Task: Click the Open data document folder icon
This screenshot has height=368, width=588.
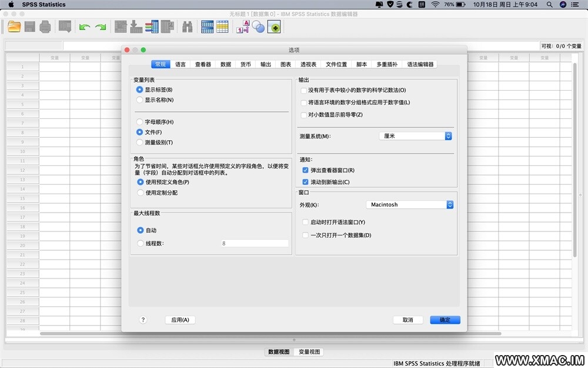Action: pos(14,26)
